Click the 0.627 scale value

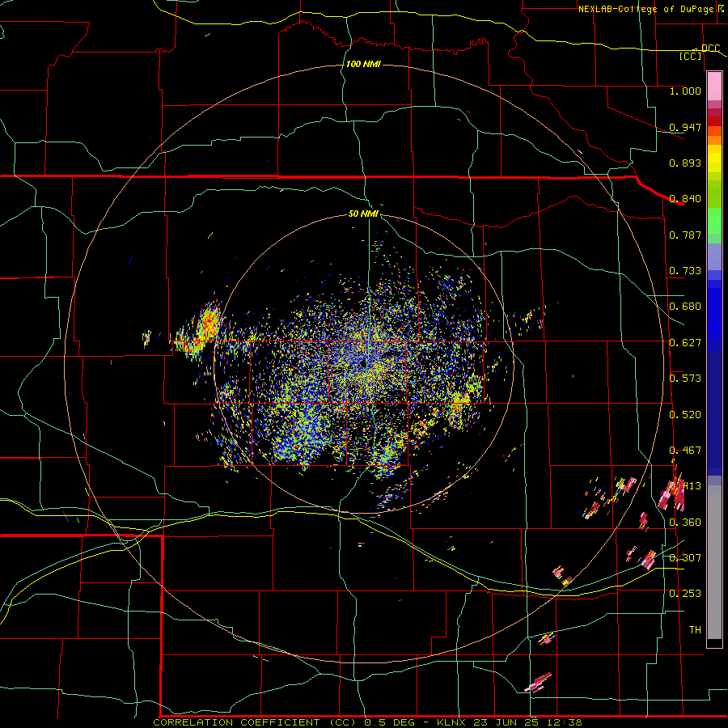tap(685, 343)
